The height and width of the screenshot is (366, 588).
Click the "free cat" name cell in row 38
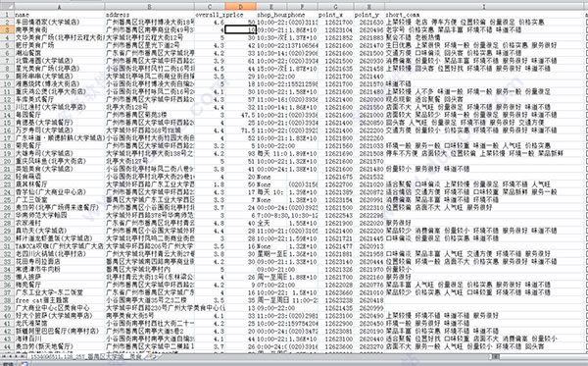pyautogui.click(x=60, y=300)
